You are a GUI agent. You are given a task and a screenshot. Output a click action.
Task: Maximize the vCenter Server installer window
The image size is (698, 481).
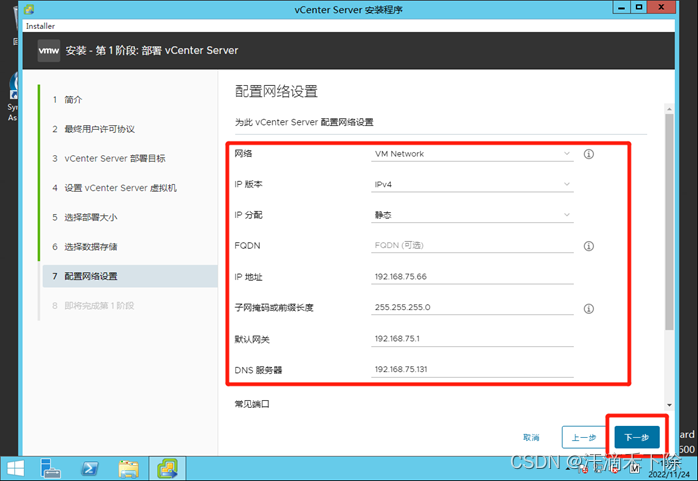click(x=639, y=7)
